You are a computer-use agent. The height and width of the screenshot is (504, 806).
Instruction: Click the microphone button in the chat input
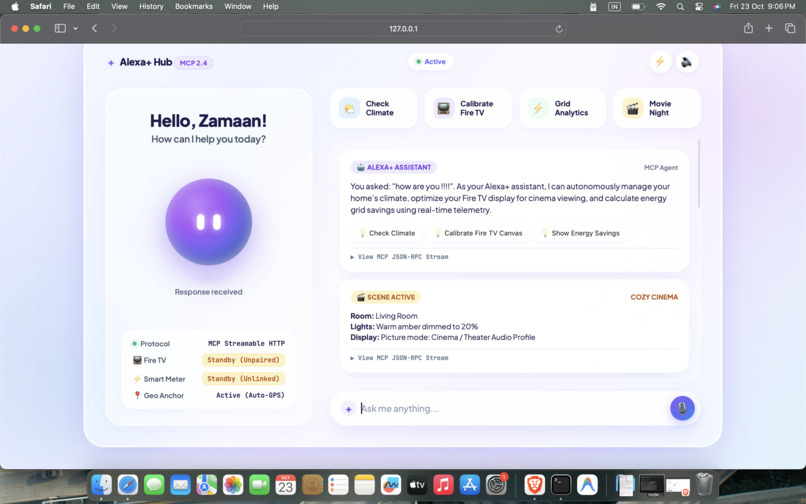coord(682,408)
